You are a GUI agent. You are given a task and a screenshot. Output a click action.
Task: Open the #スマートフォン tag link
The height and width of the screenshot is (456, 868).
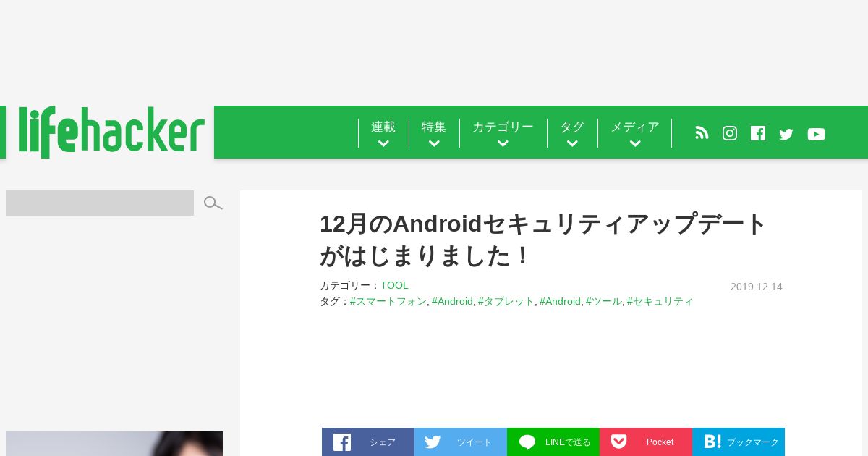click(388, 301)
